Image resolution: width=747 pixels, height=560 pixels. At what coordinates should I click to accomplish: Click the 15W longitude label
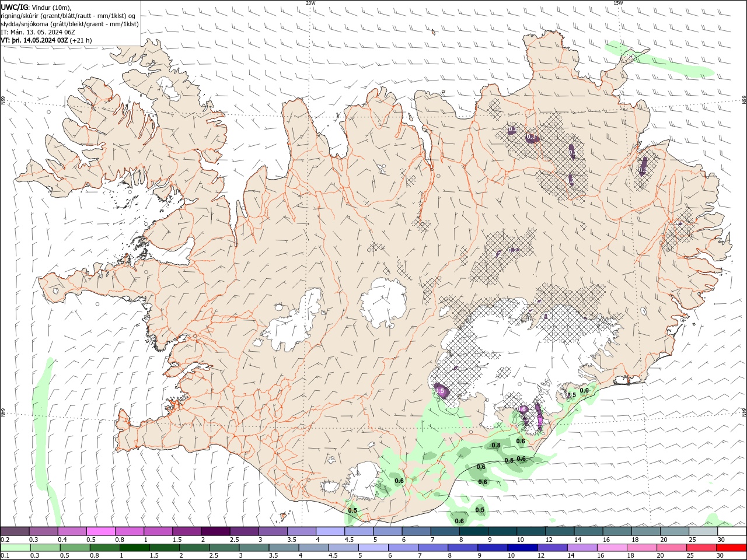pyautogui.click(x=618, y=3)
